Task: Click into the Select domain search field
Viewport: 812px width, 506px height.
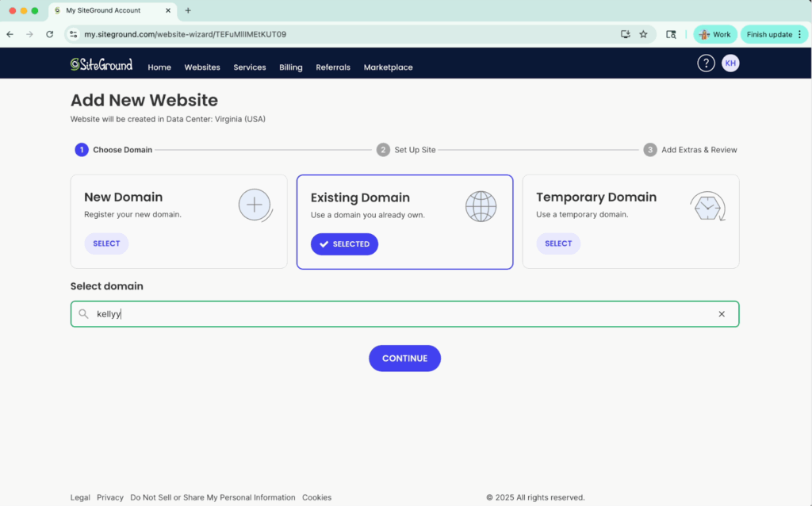Action: coord(396,314)
